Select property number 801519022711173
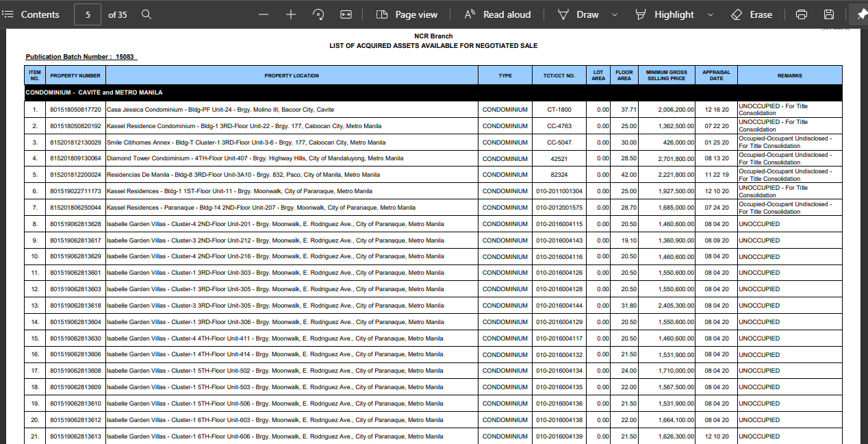The width and height of the screenshot is (868, 444). click(75, 191)
